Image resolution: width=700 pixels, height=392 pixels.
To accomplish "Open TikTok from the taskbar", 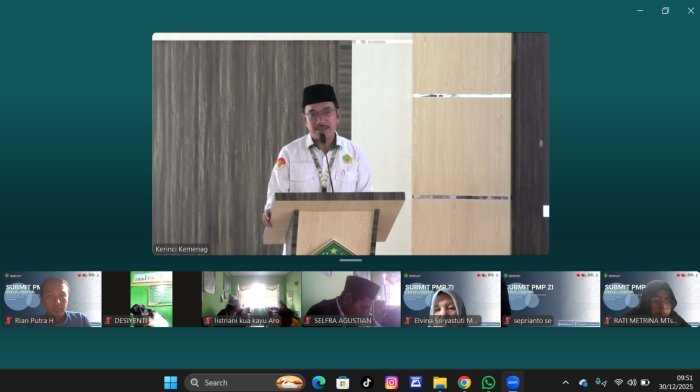I will (x=367, y=383).
